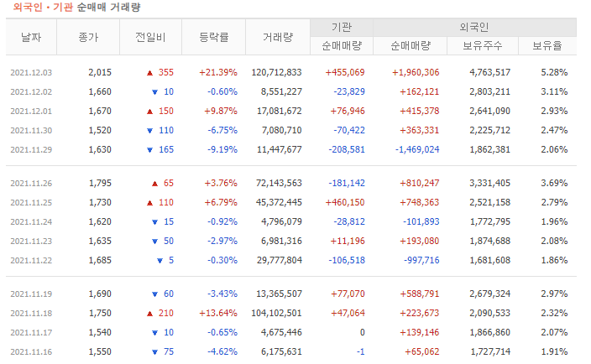
Task: Click the red up arrow beside 210
Action: point(149,314)
